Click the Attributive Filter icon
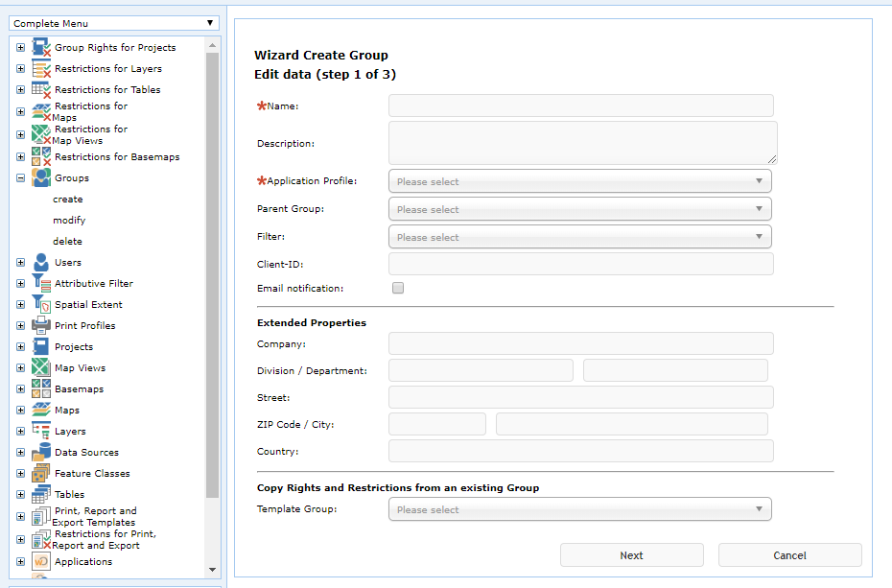Viewport: 892px width, 588px height. [39, 282]
